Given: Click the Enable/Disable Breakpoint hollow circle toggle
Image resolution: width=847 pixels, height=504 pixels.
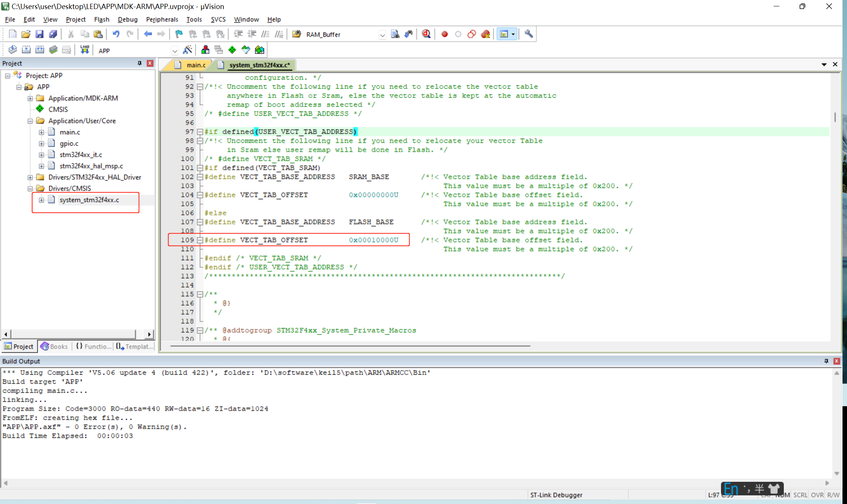Looking at the screenshot, I should click(x=458, y=34).
